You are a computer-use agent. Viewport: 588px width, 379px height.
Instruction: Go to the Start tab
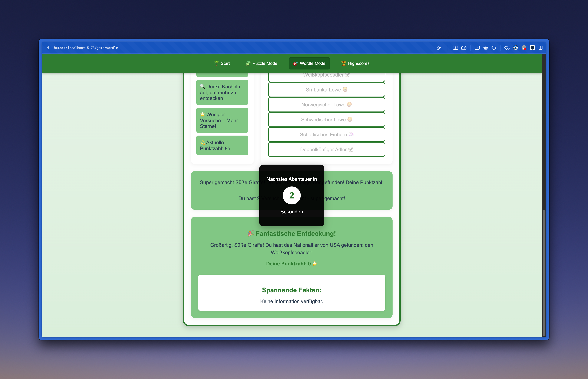[x=222, y=63]
